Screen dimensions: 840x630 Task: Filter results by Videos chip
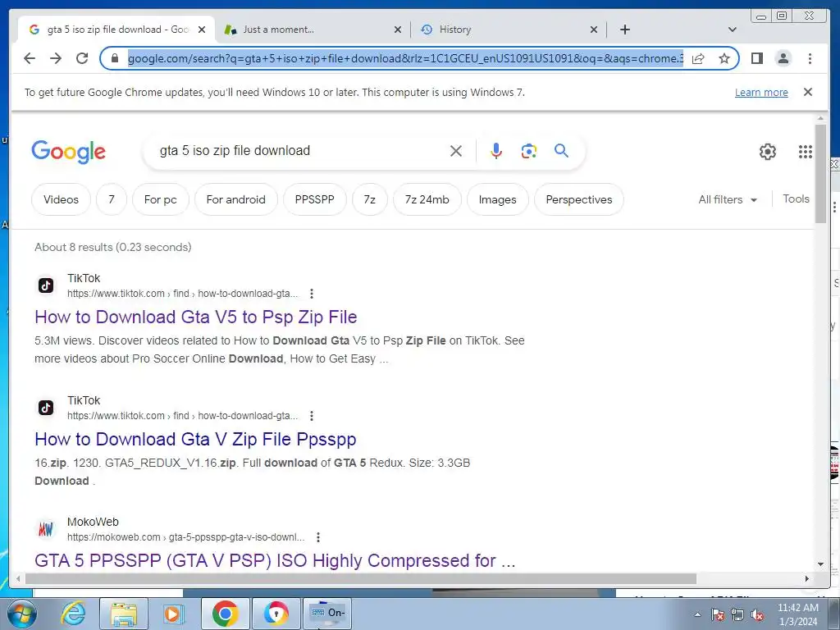coord(61,199)
